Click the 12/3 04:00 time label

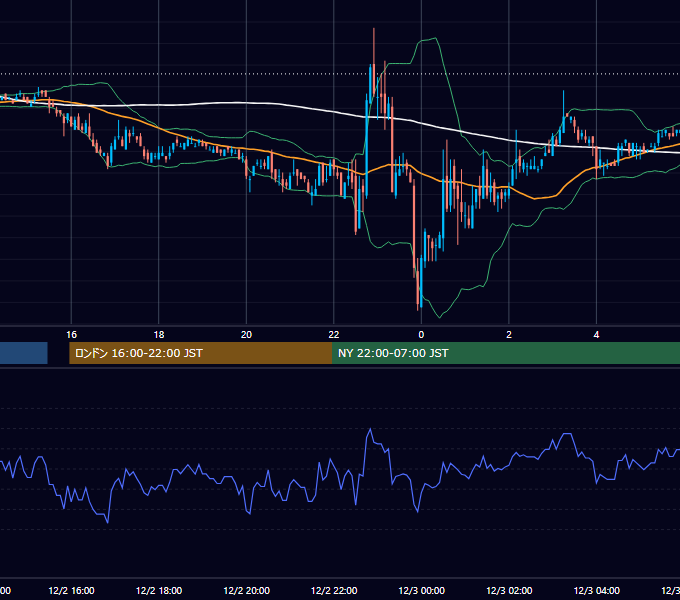(597, 590)
